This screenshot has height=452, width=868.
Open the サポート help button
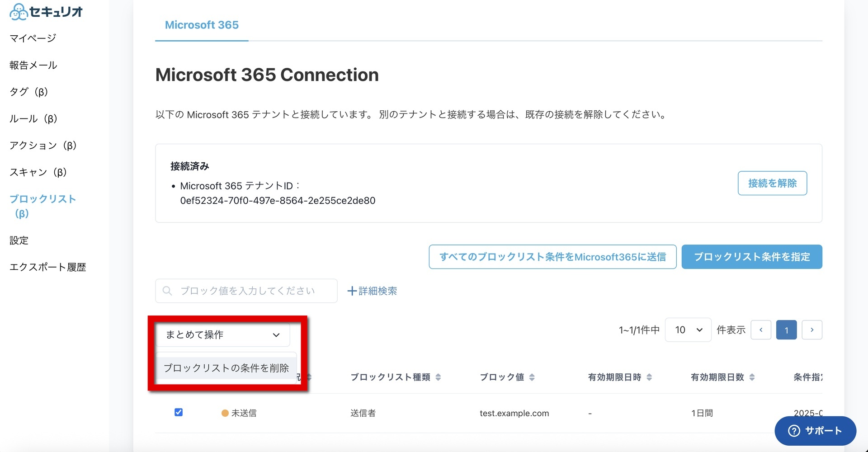click(x=816, y=431)
